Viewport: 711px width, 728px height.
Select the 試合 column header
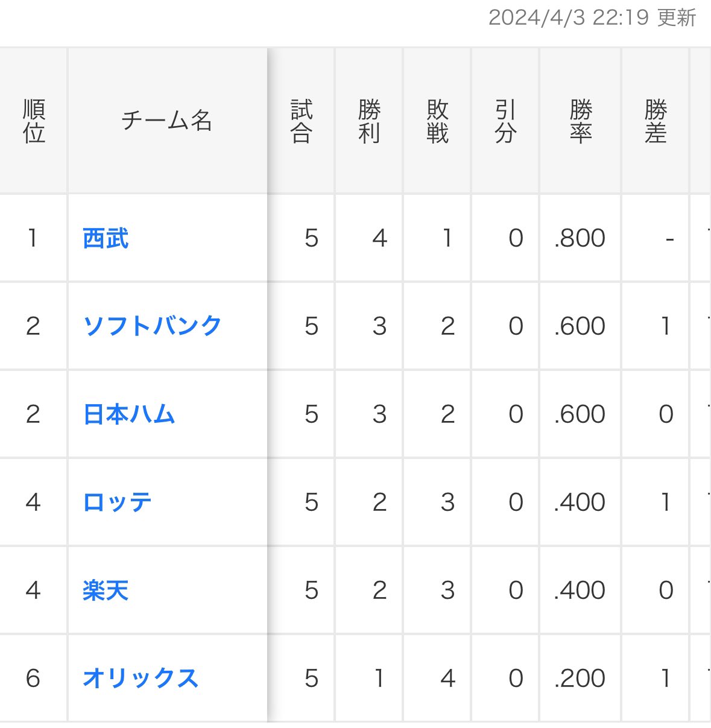point(301,121)
